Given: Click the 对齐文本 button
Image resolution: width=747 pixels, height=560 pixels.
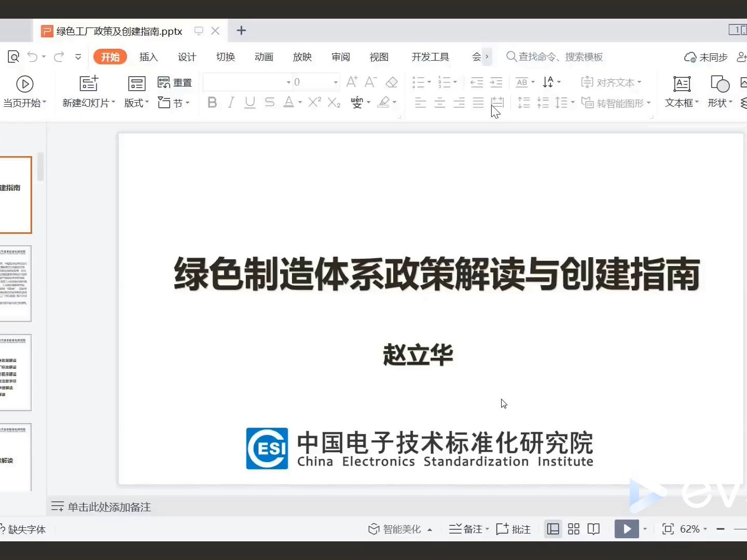Looking at the screenshot, I should point(611,82).
